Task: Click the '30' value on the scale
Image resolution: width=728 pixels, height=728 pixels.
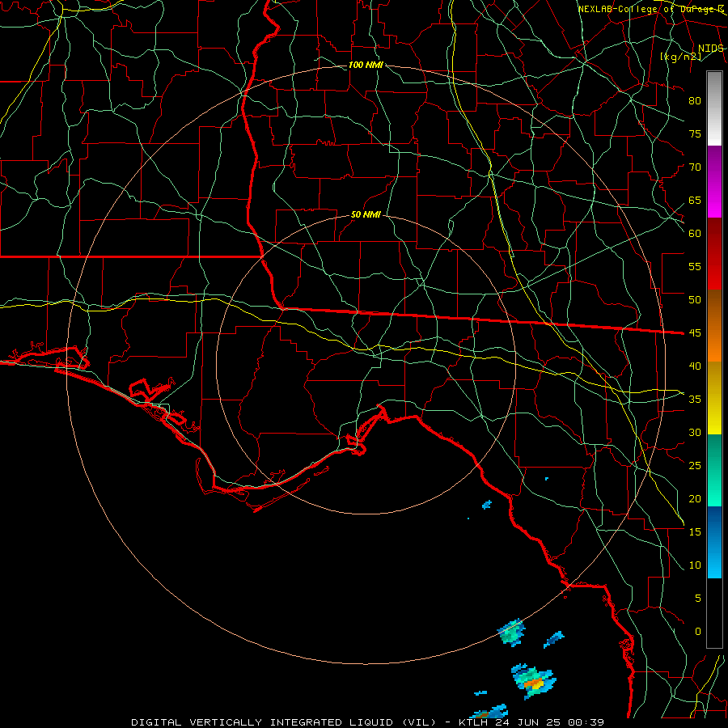Action: 695,432
